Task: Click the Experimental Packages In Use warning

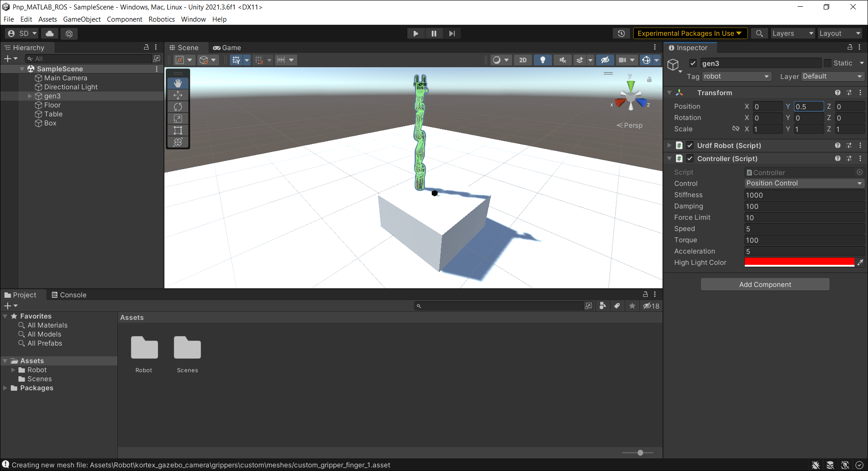Action: [x=690, y=33]
